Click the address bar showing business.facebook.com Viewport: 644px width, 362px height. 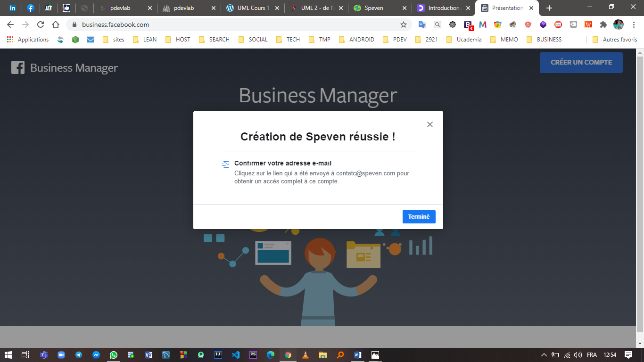[x=236, y=25]
